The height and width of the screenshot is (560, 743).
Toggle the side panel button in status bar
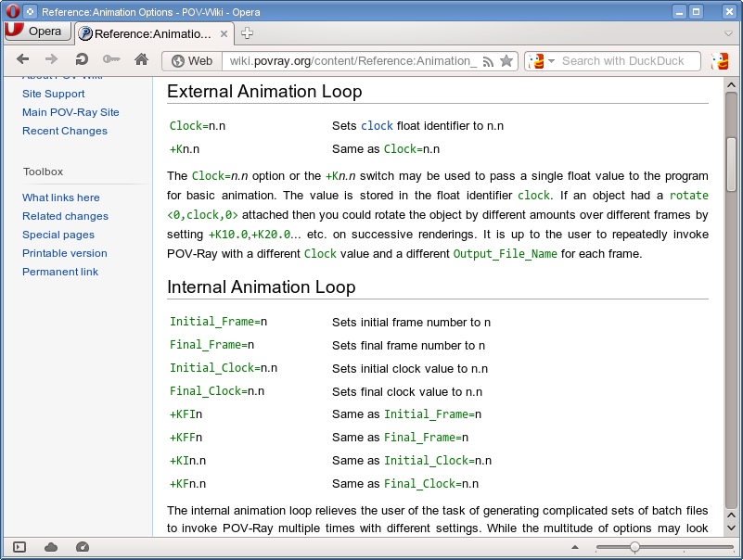coord(19,547)
